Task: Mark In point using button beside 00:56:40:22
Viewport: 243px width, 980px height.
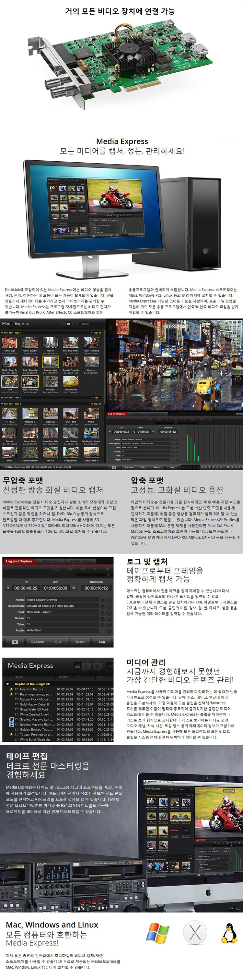Action: [8, 588]
